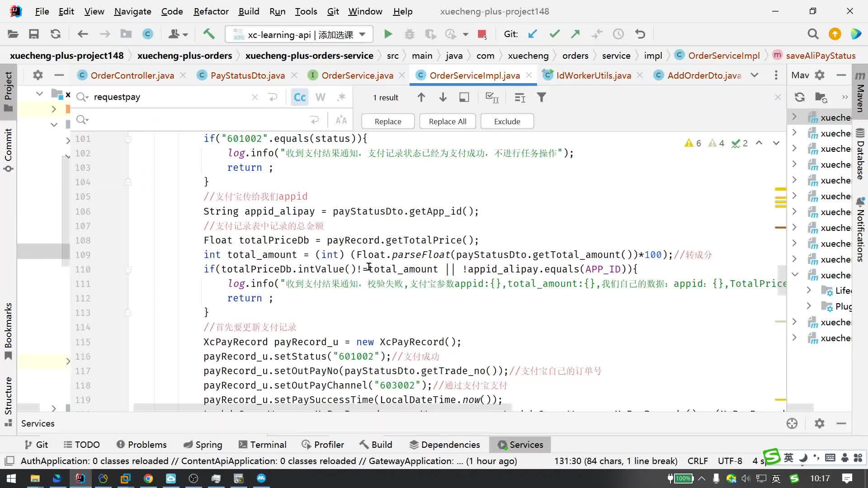Start debugging with the bug icon

[x=409, y=34]
